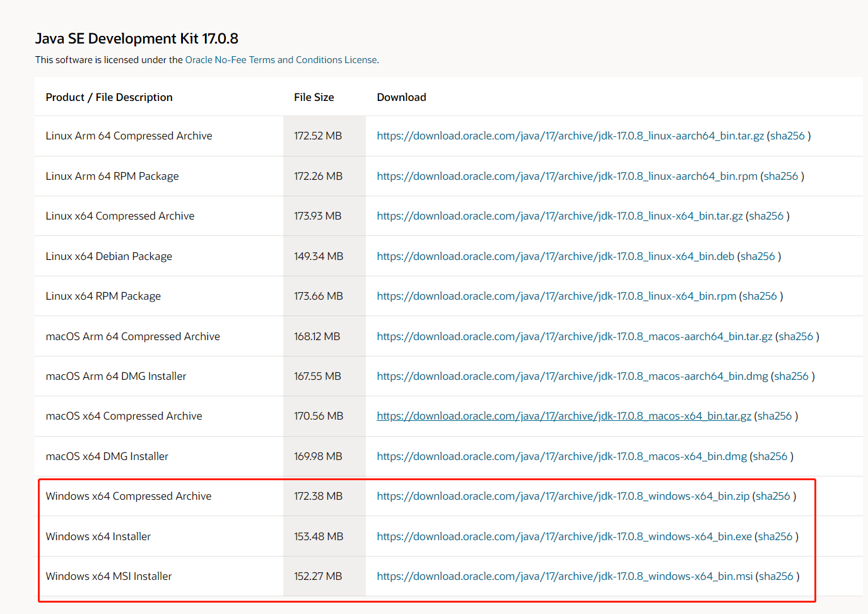
Task: View sha256 checksum for macOS Arm 64 DMG Installer
Action: tap(792, 376)
